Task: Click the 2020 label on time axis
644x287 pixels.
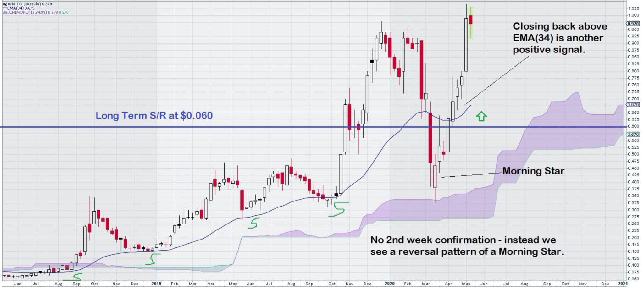Action: pos(389,284)
